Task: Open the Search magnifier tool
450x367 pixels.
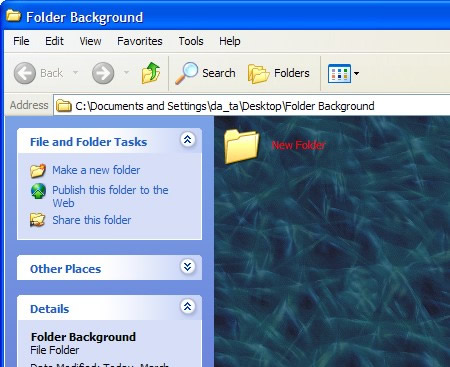Action: point(186,73)
